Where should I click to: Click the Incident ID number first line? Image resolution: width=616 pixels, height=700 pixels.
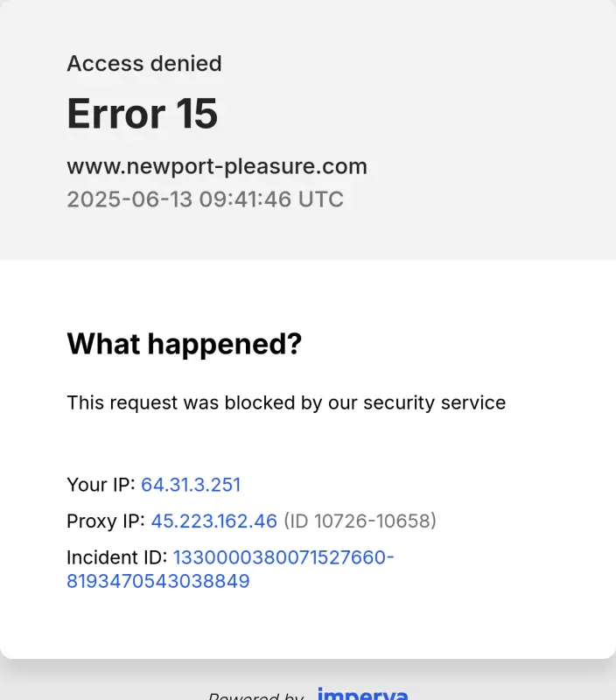(x=283, y=557)
